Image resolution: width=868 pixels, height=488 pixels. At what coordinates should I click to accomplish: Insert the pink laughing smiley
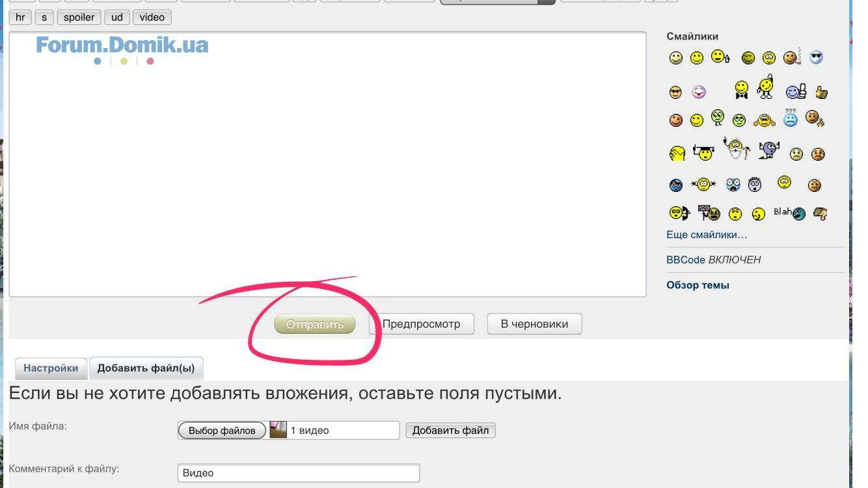699,92
